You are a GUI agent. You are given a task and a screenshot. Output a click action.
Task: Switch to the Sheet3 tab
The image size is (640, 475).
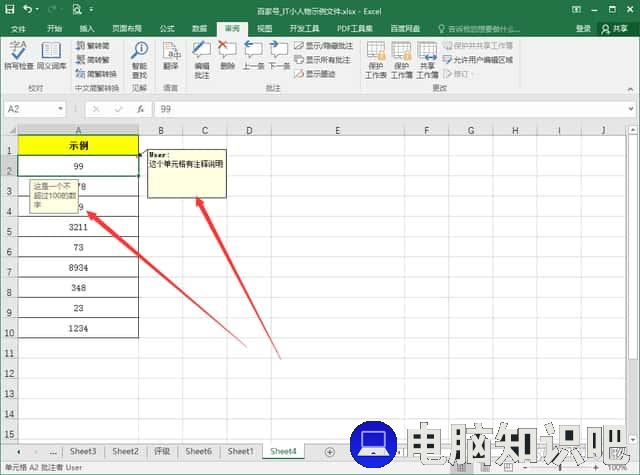coord(83,451)
